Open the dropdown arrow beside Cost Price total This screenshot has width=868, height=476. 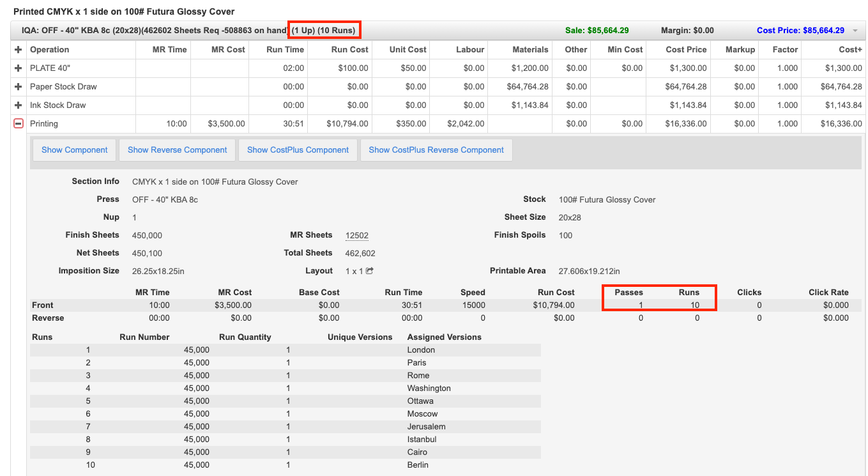[855, 31]
